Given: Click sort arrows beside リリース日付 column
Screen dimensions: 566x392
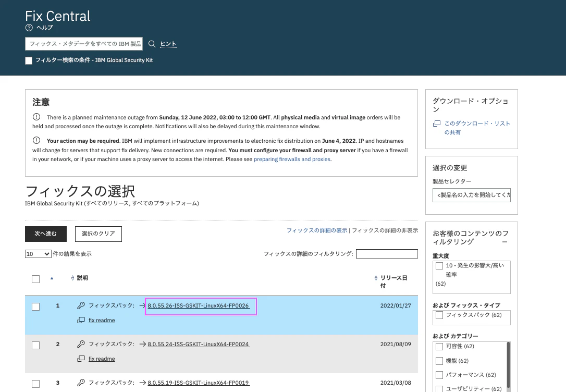Looking at the screenshot, I should pos(376,278).
